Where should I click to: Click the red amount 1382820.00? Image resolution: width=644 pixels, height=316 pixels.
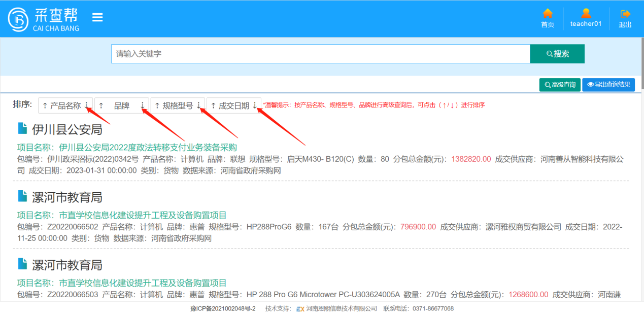tap(470, 159)
